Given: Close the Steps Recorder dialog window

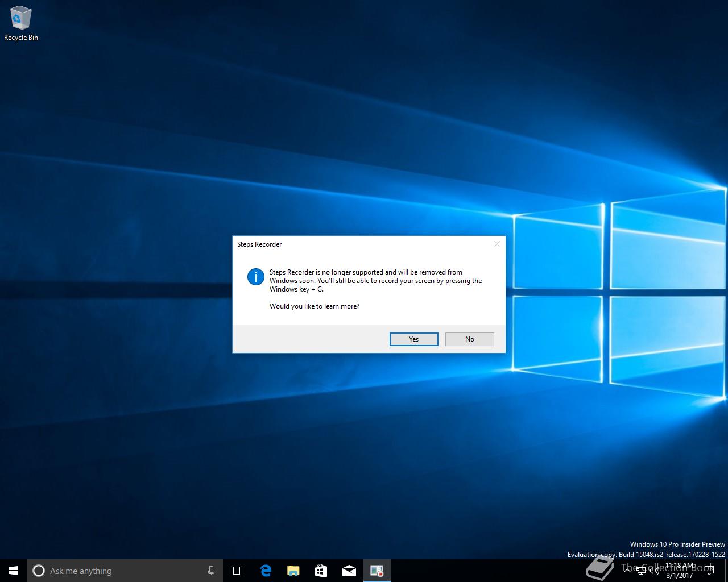Looking at the screenshot, I should [497, 244].
